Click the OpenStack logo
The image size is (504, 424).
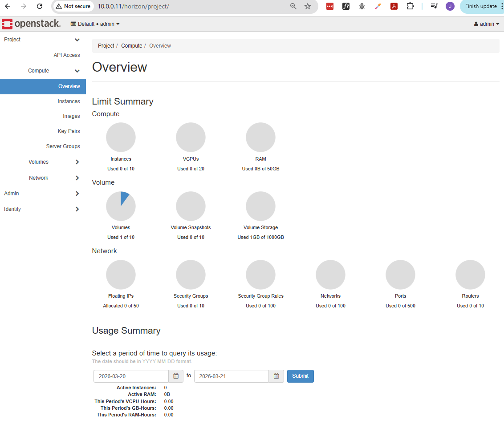click(x=31, y=24)
